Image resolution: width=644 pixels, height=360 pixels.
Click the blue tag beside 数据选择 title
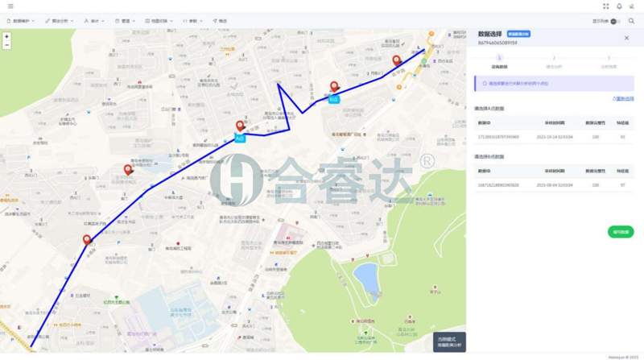pos(518,34)
